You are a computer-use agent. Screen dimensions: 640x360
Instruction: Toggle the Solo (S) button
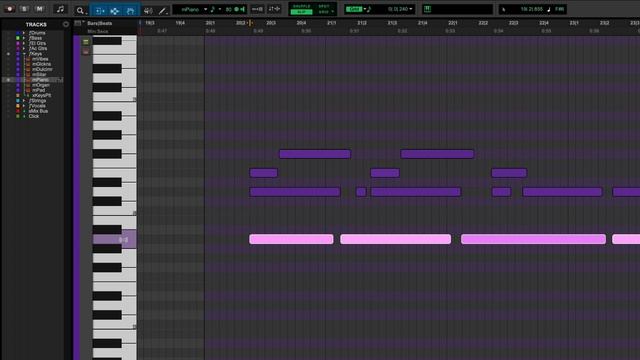[24, 9]
